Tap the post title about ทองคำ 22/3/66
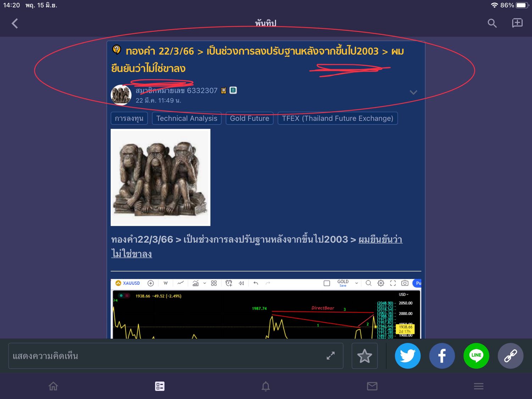 pyautogui.click(x=257, y=60)
